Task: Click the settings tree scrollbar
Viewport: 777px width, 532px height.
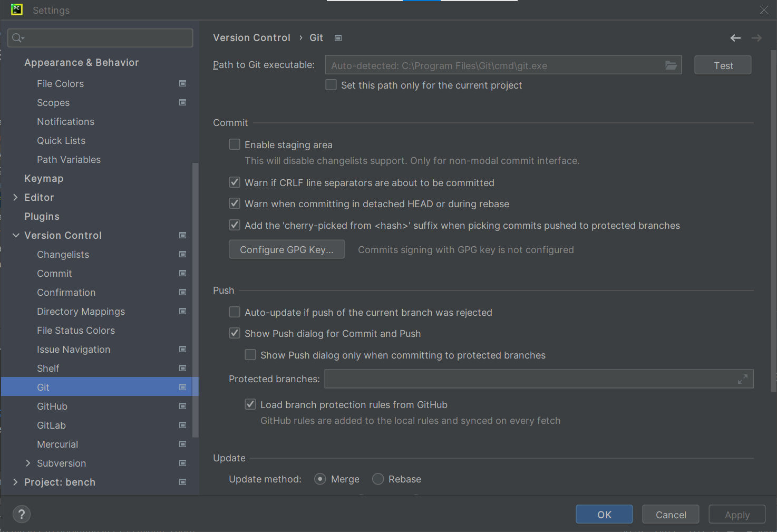Action: click(x=196, y=301)
